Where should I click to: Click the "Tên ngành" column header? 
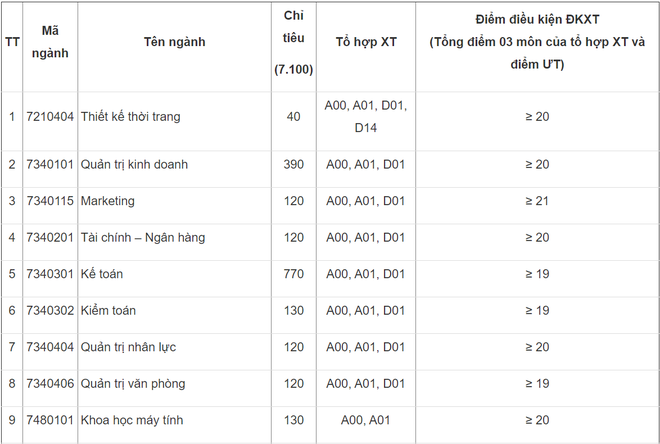click(x=173, y=42)
